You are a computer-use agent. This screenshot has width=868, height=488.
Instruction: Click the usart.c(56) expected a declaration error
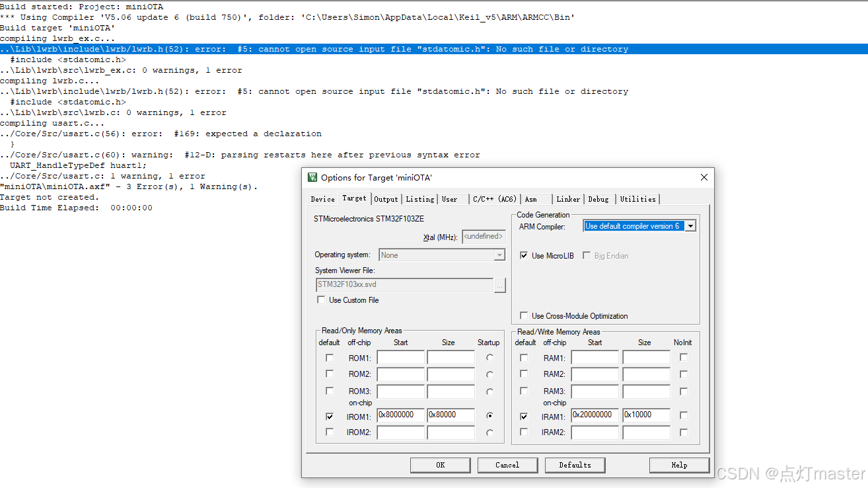click(x=161, y=134)
